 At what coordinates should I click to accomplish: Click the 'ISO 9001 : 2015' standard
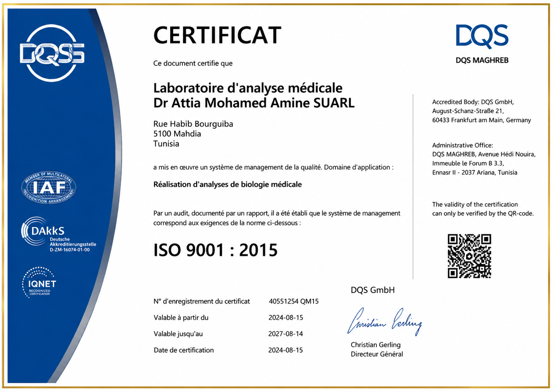[x=216, y=250]
